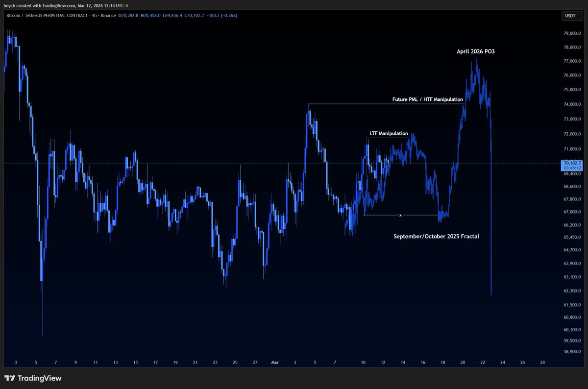The height and width of the screenshot is (389, 588).
Task: Click the 74,000.0 price axis label
Action: point(572,105)
